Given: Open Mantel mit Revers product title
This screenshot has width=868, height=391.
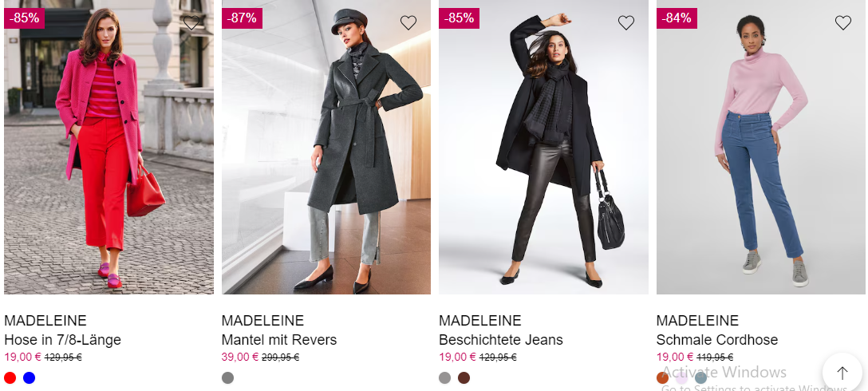Looking at the screenshot, I should click(x=279, y=339).
